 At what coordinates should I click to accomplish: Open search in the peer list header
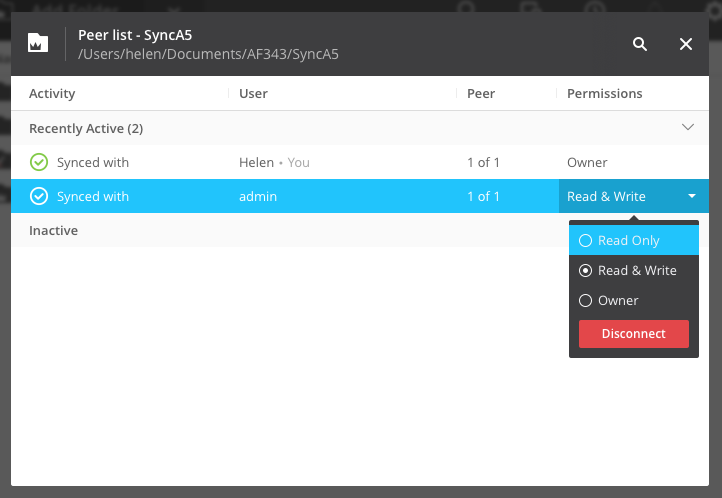pos(640,44)
